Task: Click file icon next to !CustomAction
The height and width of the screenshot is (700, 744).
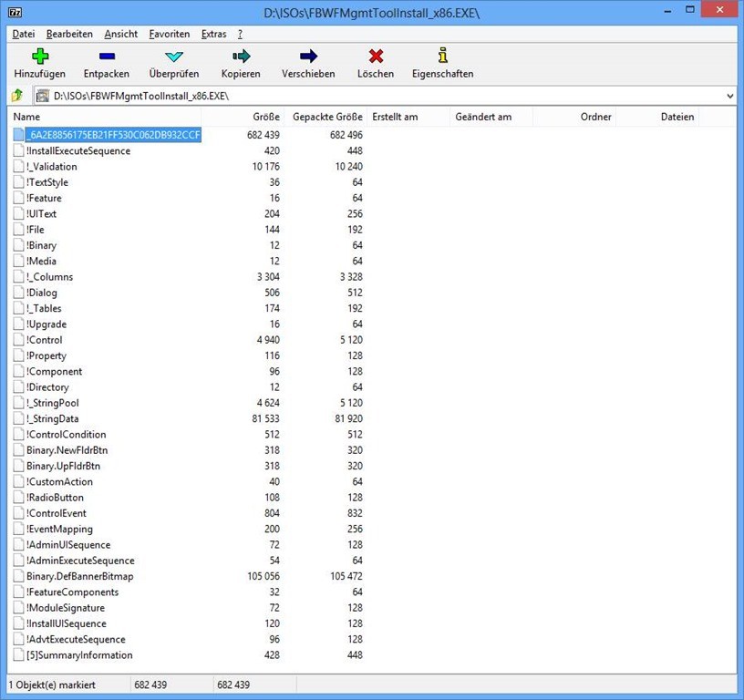Action: [x=18, y=481]
